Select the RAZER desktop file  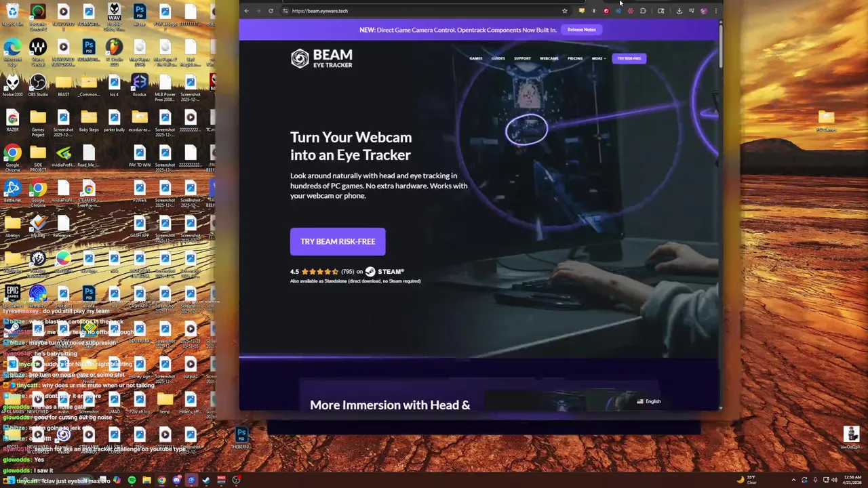tap(12, 121)
